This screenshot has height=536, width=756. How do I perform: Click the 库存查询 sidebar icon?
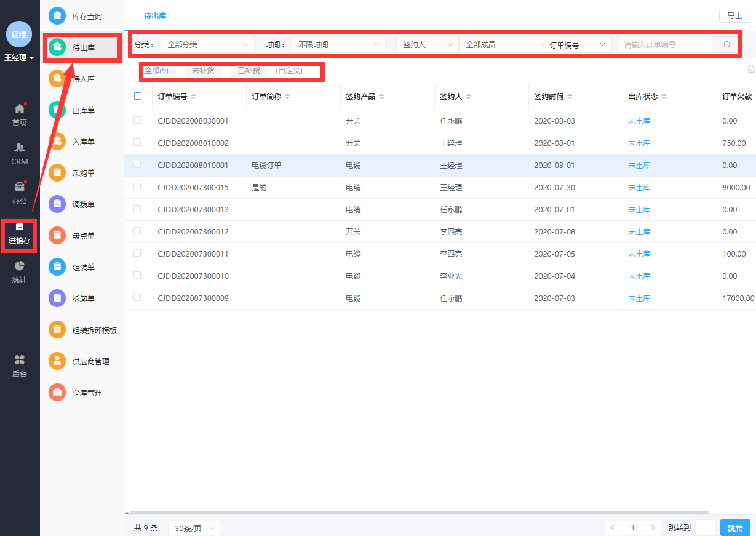click(57, 16)
